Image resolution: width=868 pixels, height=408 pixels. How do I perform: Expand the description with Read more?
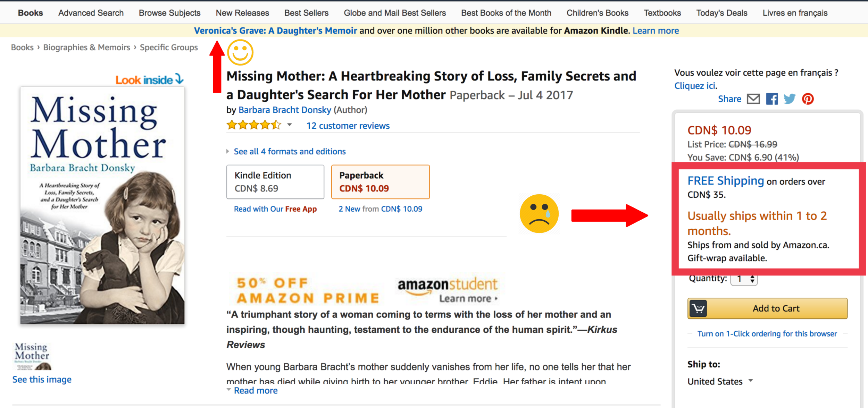tap(256, 391)
